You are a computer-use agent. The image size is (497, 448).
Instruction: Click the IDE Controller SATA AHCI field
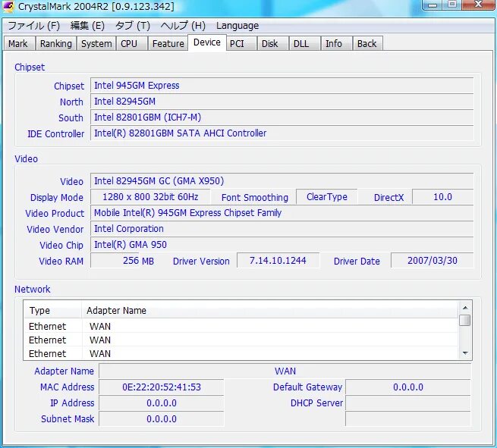tap(282, 133)
